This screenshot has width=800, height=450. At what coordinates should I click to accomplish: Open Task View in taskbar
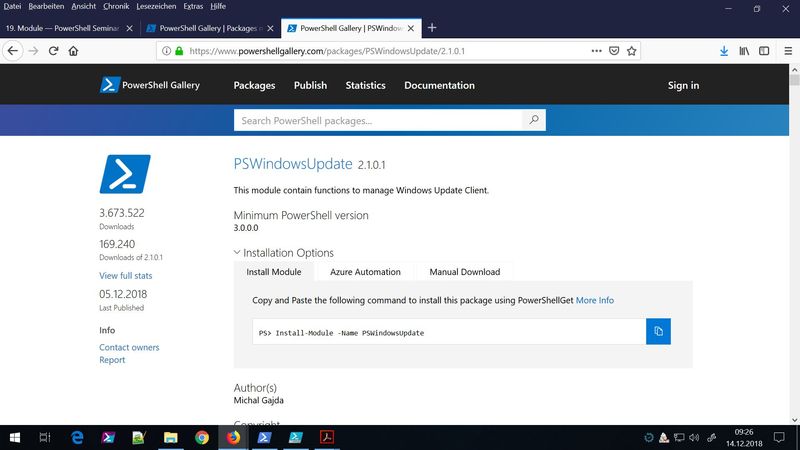pos(45,438)
